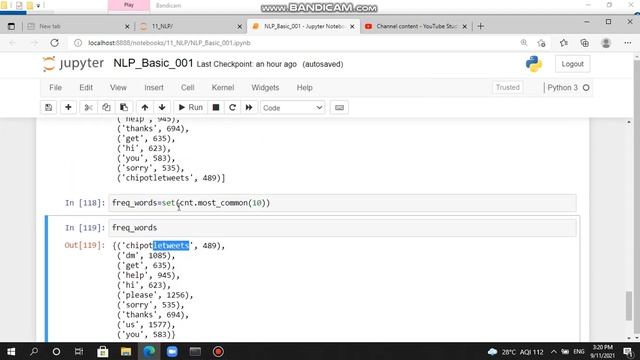Copy selected cells icon
The height and width of the screenshot is (360, 640).
(x=106, y=108)
